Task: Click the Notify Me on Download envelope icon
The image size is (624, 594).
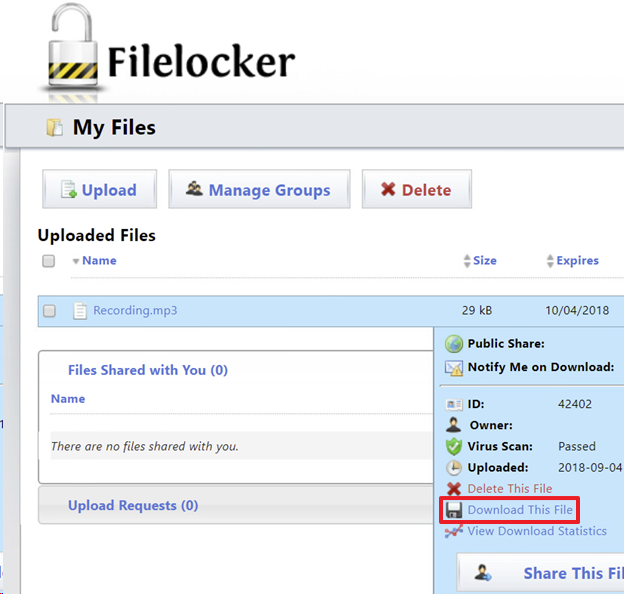Action: coord(454,368)
